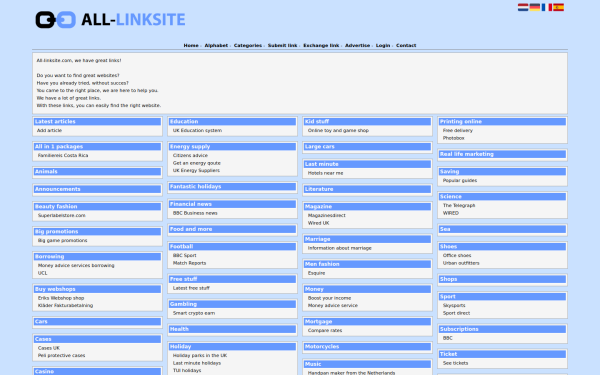Open the Fantastic holidays category header
This screenshot has height=375, width=600.
pyautogui.click(x=233, y=187)
